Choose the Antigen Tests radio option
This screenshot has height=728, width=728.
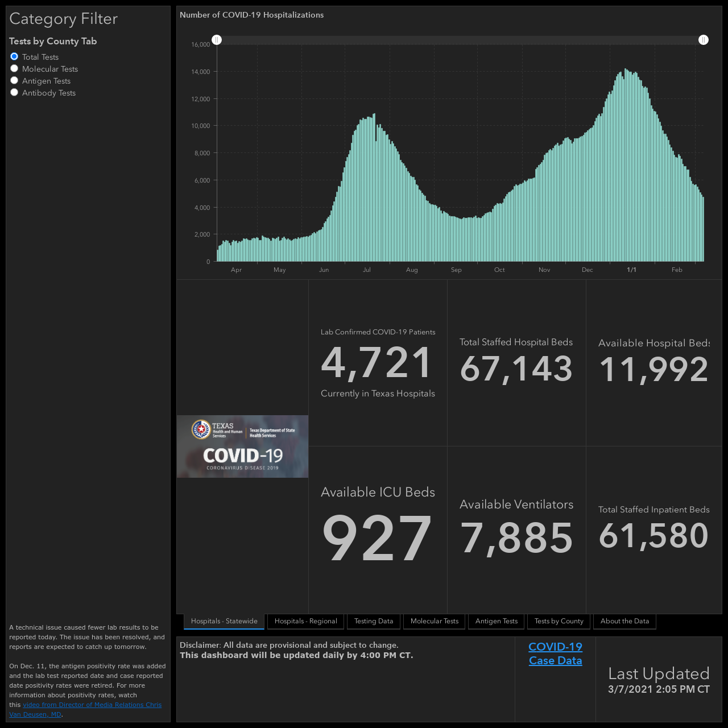pos(14,81)
